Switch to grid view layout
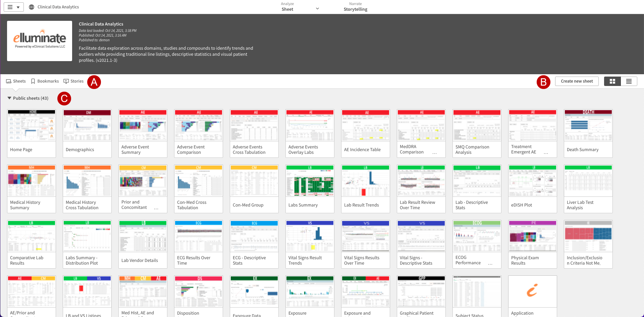Image resolution: width=644 pixels, height=317 pixels. pyautogui.click(x=612, y=81)
